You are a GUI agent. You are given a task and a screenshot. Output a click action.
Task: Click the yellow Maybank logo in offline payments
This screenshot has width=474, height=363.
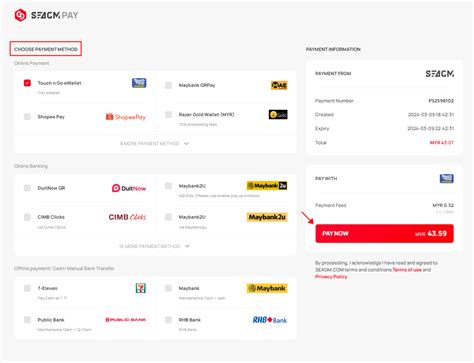click(267, 288)
